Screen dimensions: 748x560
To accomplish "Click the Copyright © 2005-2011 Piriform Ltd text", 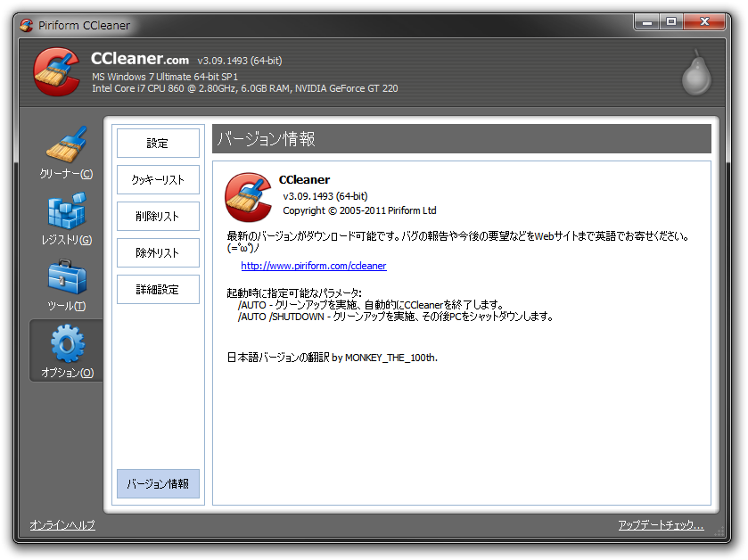I will [x=359, y=210].
